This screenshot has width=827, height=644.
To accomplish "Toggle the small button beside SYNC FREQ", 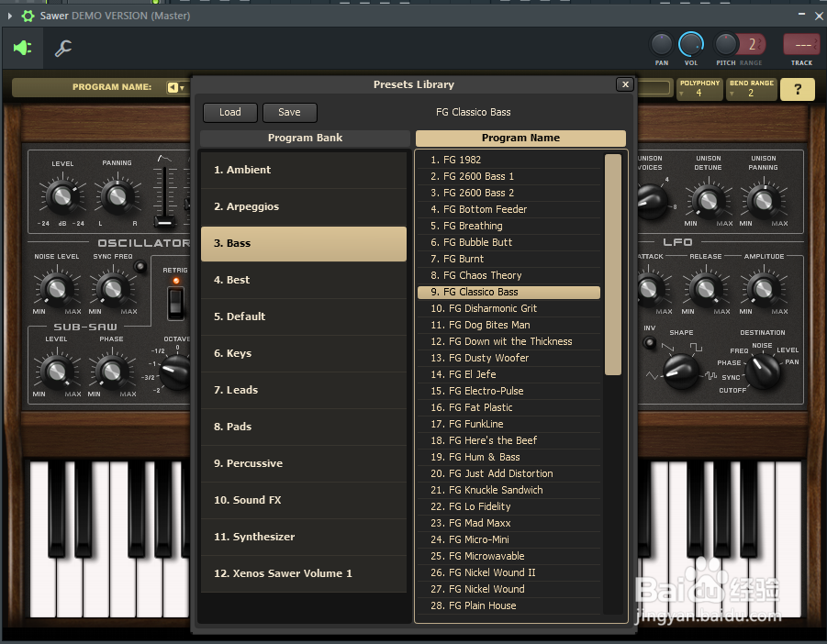I will tap(140, 267).
